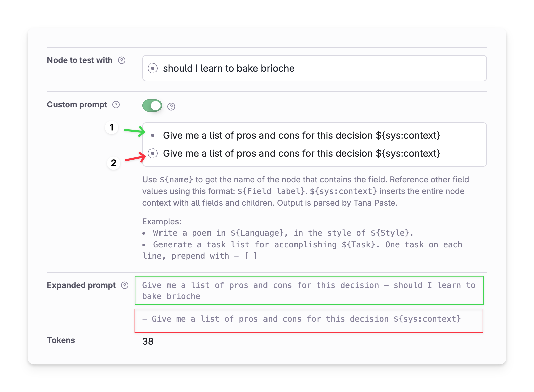
Task: Click help icon beside Expanded prompt
Action: click(125, 285)
